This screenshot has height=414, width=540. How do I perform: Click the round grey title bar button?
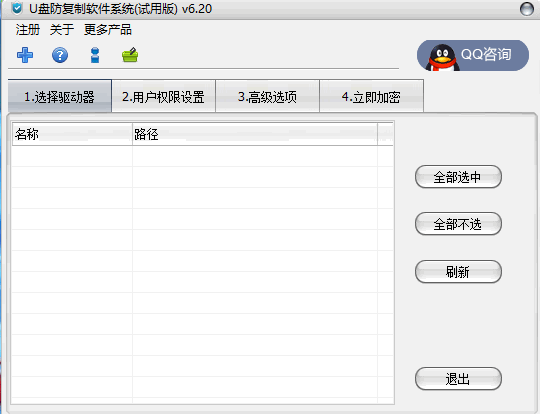click(x=527, y=9)
